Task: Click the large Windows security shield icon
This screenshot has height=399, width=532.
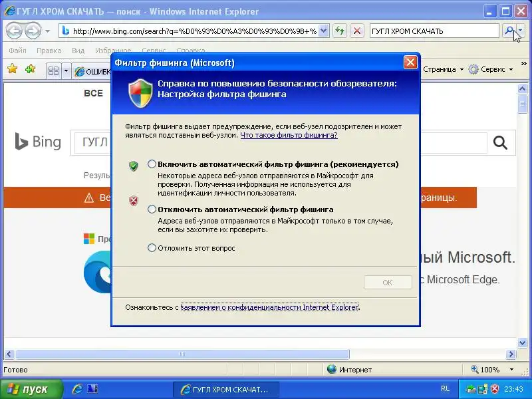Action: (x=140, y=92)
